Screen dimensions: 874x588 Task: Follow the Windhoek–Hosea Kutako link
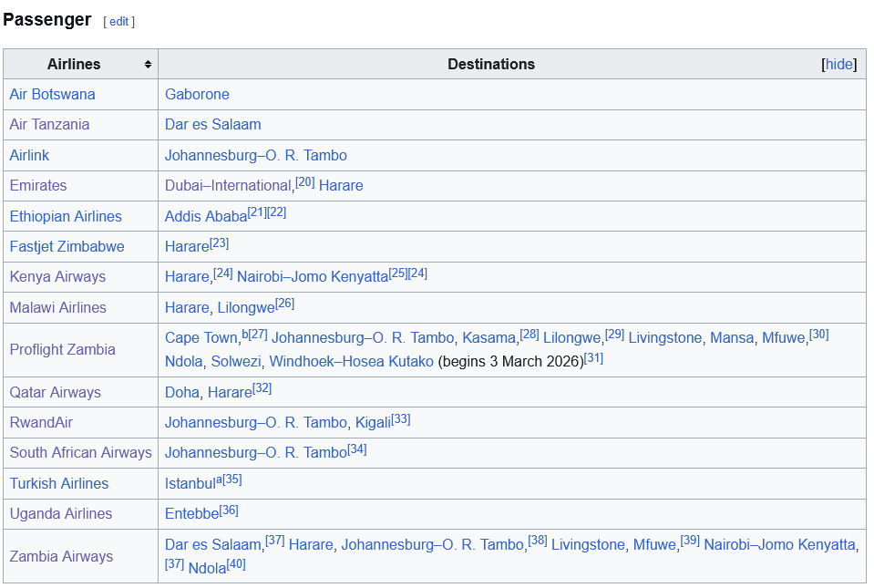351,362
